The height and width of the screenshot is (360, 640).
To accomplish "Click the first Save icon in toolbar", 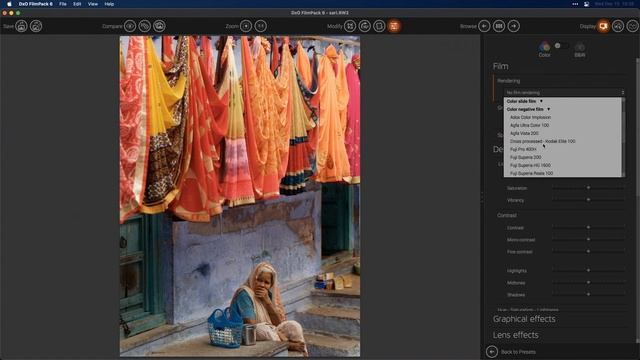I will 22,26.
